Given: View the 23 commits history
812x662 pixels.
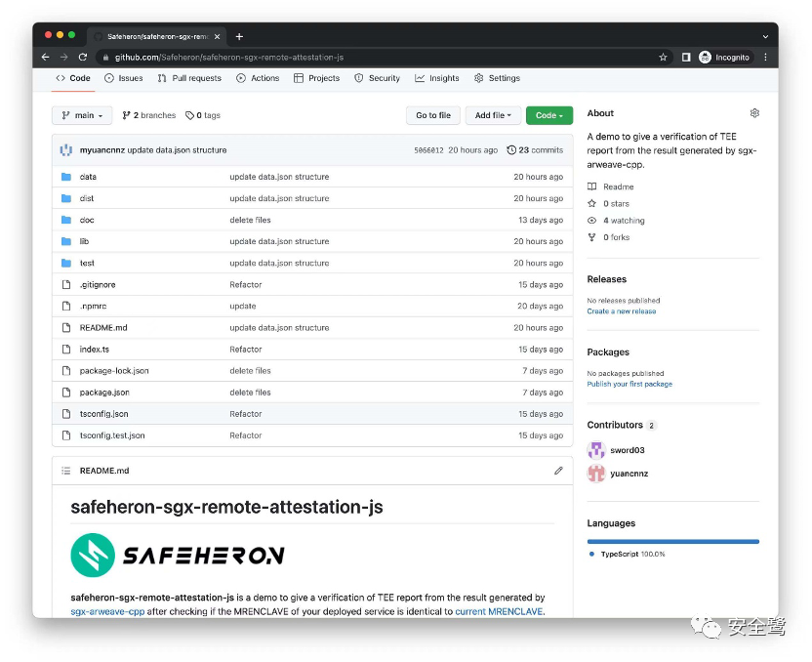Looking at the screenshot, I should click(535, 150).
